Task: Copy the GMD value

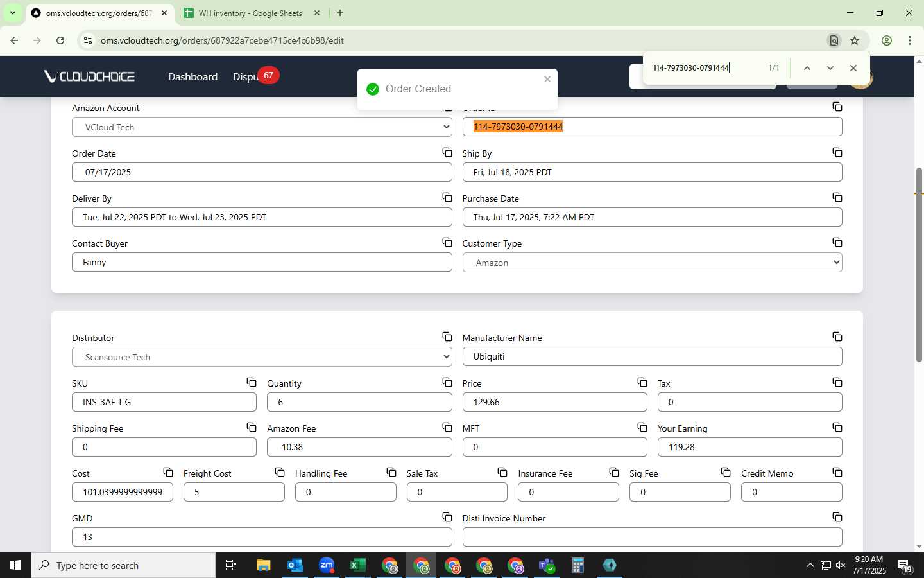Action: [x=447, y=517]
